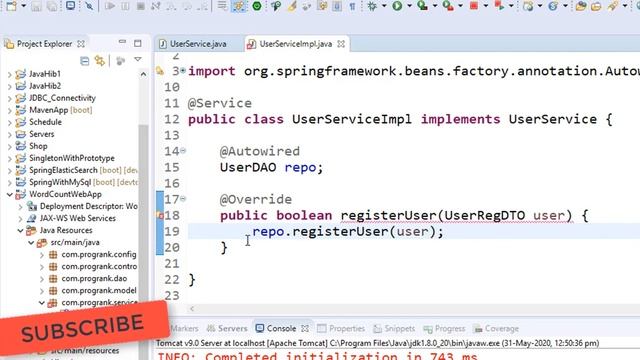Select the SpringElasticSearch project
Image resolution: width=640 pixels, height=360 pixels.
(63, 170)
